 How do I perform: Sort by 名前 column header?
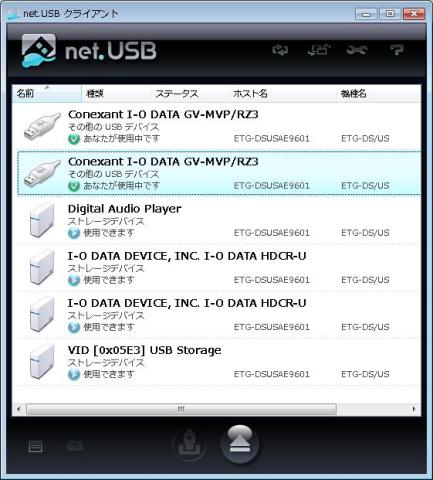(x=47, y=93)
